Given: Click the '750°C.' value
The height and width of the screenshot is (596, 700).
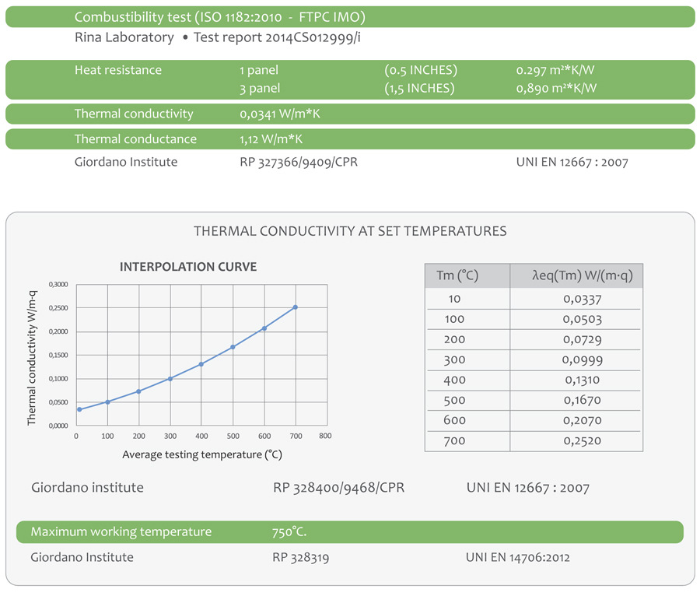Looking at the screenshot, I should 289,531.
